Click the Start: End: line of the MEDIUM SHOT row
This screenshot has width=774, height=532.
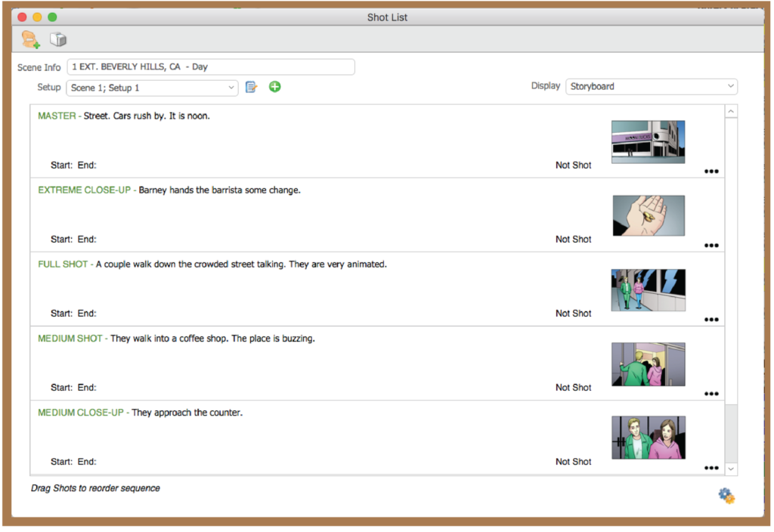point(73,388)
